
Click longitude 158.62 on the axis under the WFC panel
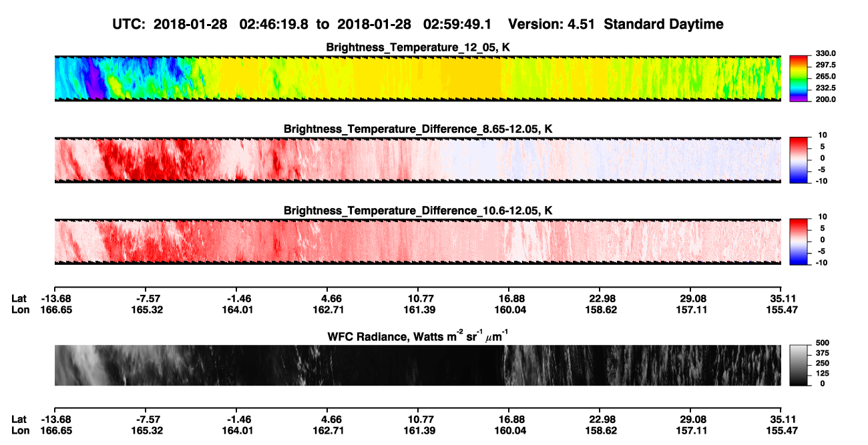click(602, 430)
